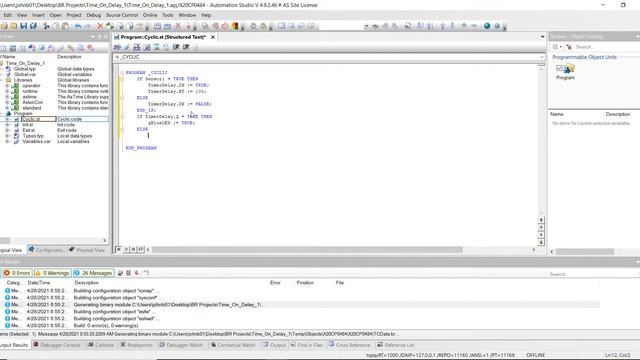640x360 pixels.
Task: Expand the AsIecCon library node
Action: click(x=7, y=102)
